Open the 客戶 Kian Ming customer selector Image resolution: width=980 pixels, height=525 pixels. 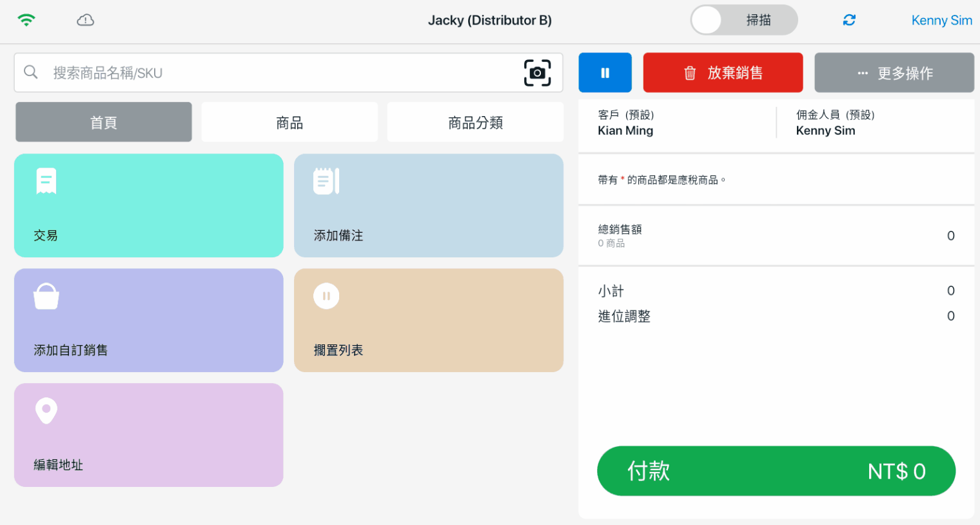point(677,123)
